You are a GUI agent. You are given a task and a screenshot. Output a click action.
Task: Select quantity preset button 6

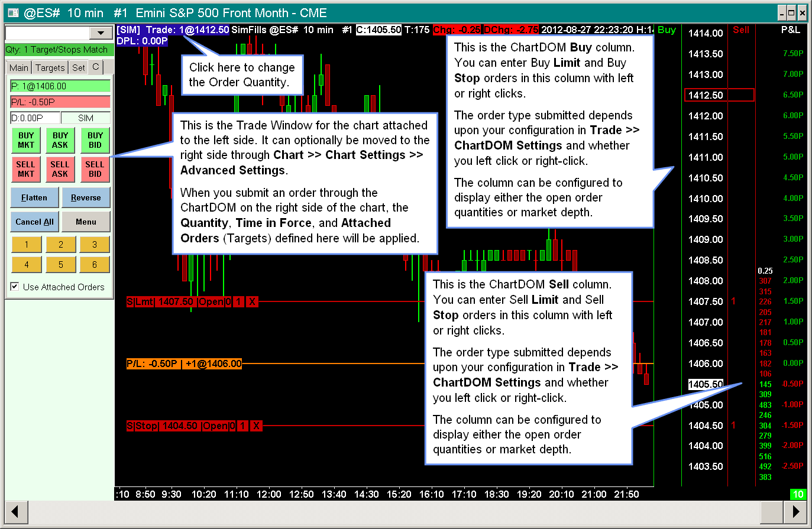95,264
